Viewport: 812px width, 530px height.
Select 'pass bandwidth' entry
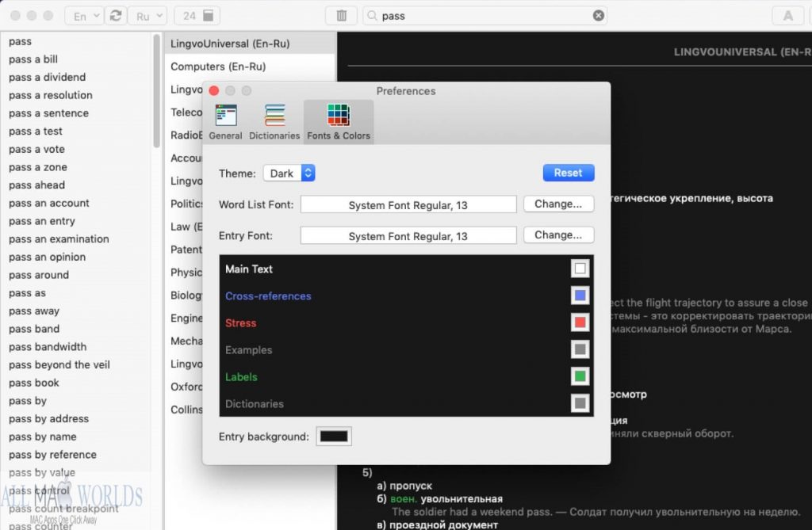click(48, 347)
